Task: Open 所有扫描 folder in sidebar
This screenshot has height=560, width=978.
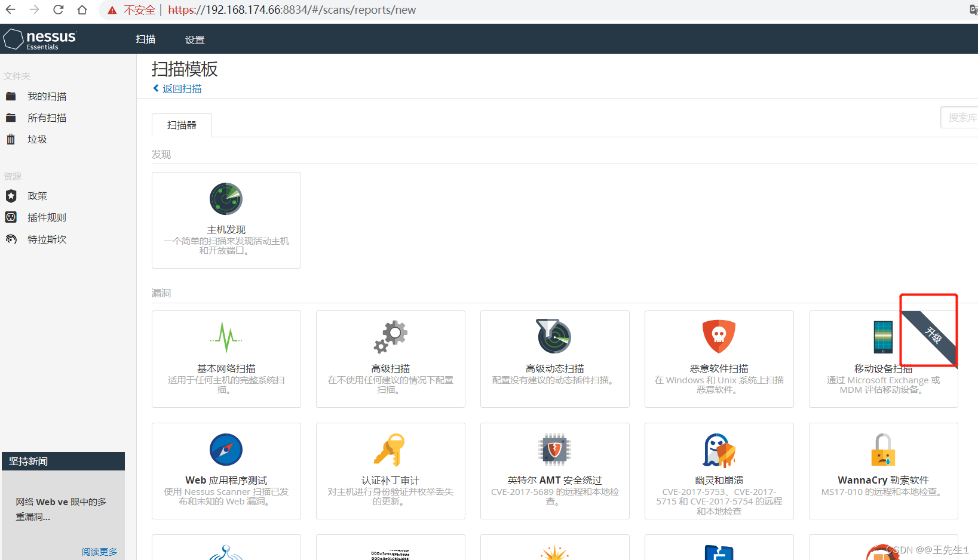Action: [47, 118]
